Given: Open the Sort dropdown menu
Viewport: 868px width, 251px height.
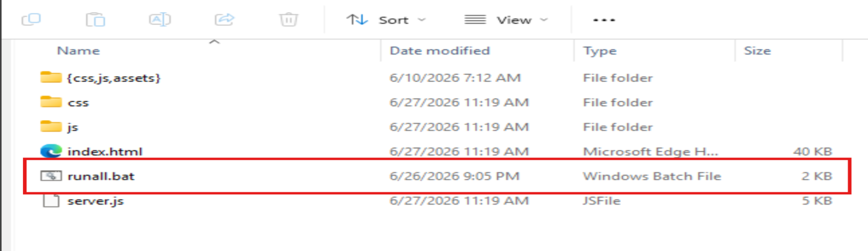Looking at the screenshot, I should click(386, 20).
